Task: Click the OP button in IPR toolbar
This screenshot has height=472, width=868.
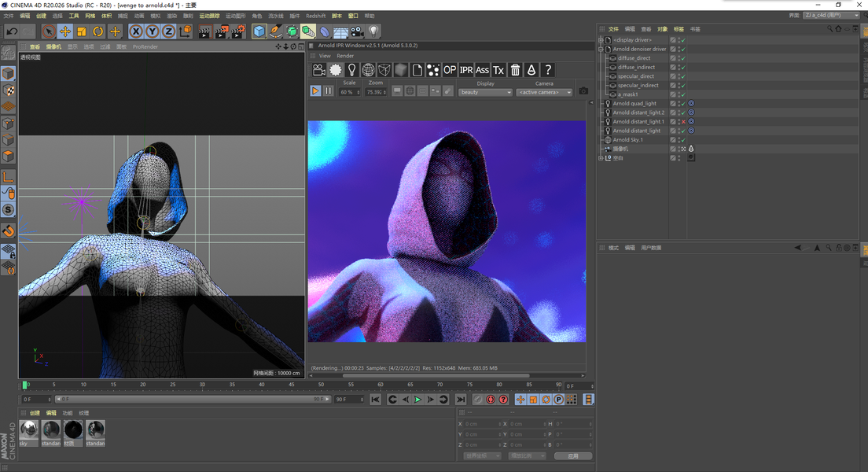Action: click(x=450, y=70)
